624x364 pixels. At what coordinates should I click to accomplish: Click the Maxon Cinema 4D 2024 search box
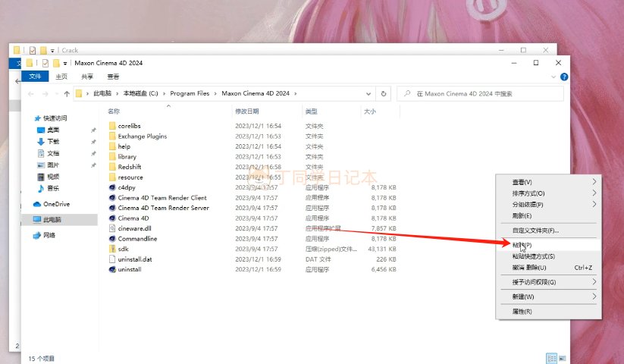pyautogui.click(x=481, y=94)
